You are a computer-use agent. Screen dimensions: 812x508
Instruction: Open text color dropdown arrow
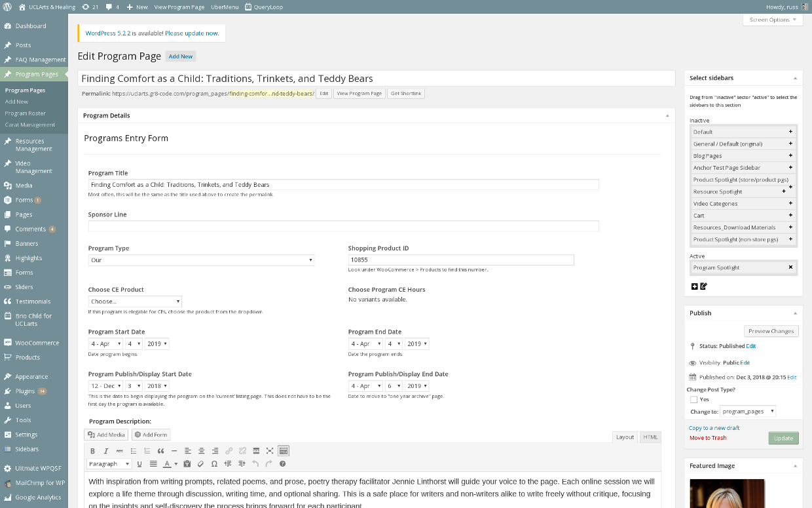pyautogui.click(x=175, y=464)
